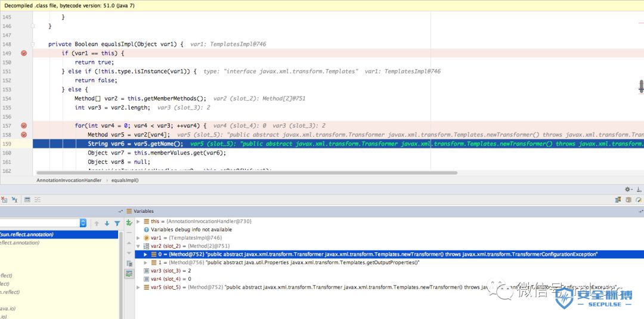This screenshot has height=319, width=644.
Task: Remove the breakpoint on line 158
Action: (24, 135)
